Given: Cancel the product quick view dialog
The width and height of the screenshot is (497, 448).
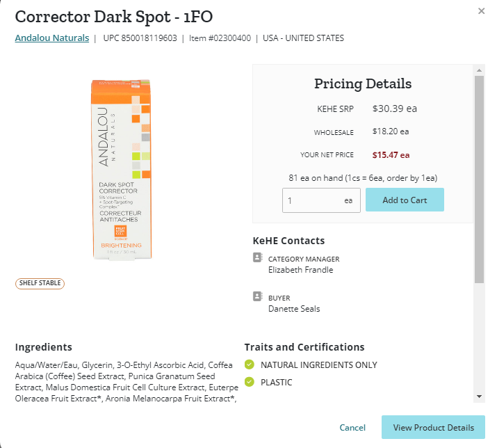Looking at the screenshot, I should (352, 428).
